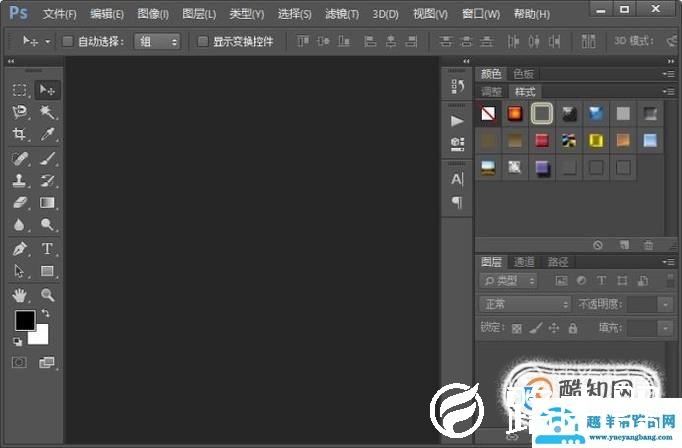Screen dimensions: 682x448
Task: Change the screen mode
Action: [47, 362]
